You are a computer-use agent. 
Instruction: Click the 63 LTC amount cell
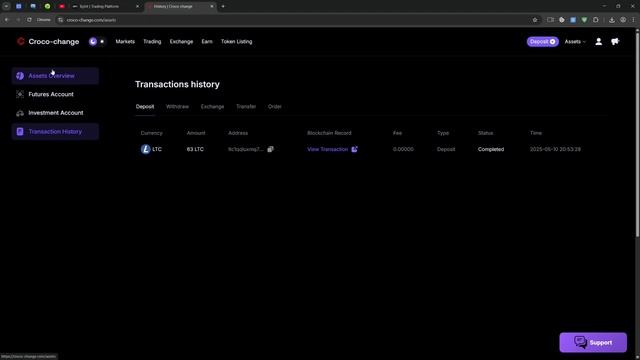195,149
